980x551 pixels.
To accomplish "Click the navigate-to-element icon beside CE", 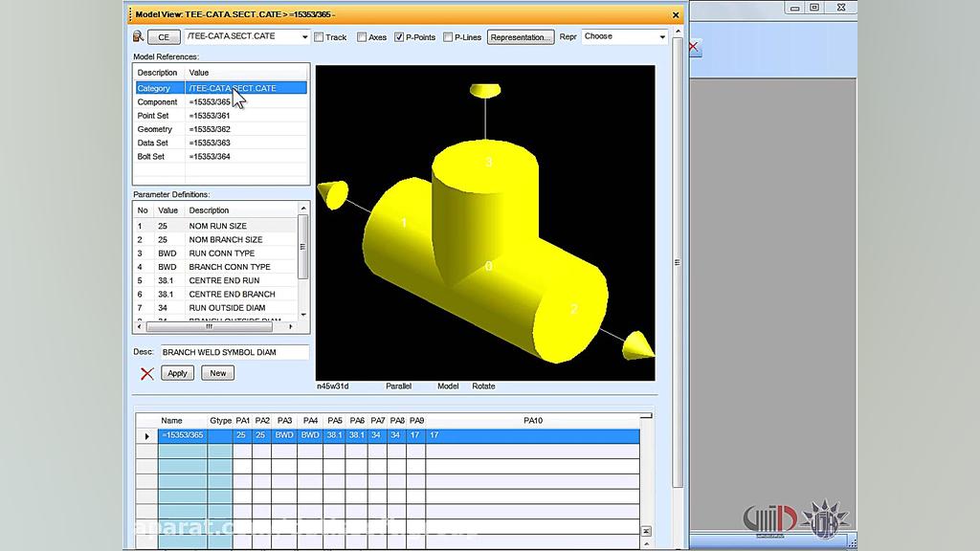I will (138, 37).
